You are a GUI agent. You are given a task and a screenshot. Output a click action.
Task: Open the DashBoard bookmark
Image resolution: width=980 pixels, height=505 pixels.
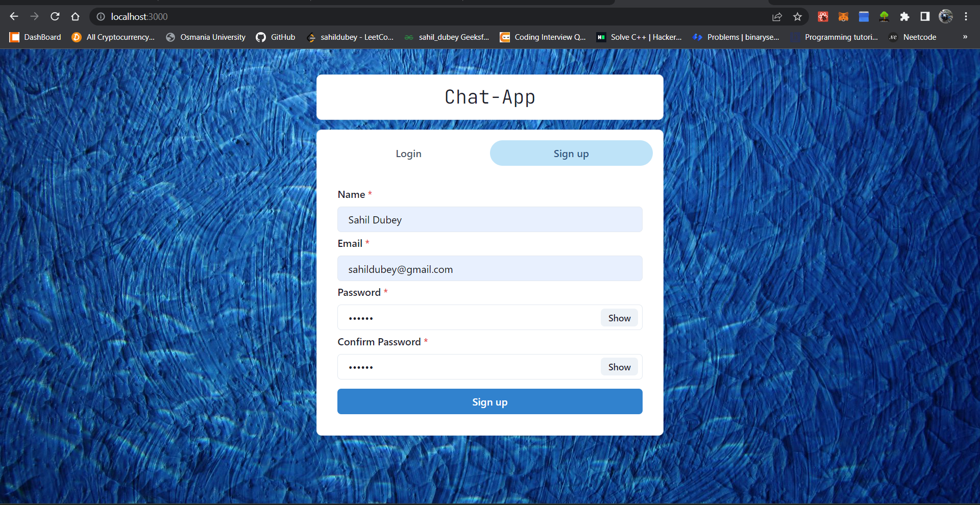(x=35, y=37)
